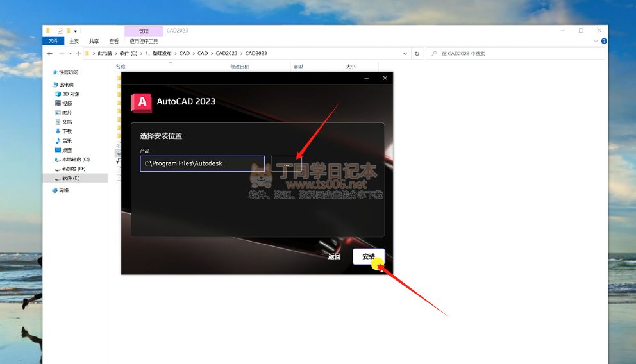Sort files by 大小 column header
636x364 pixels.
click(x=351, y=67)
